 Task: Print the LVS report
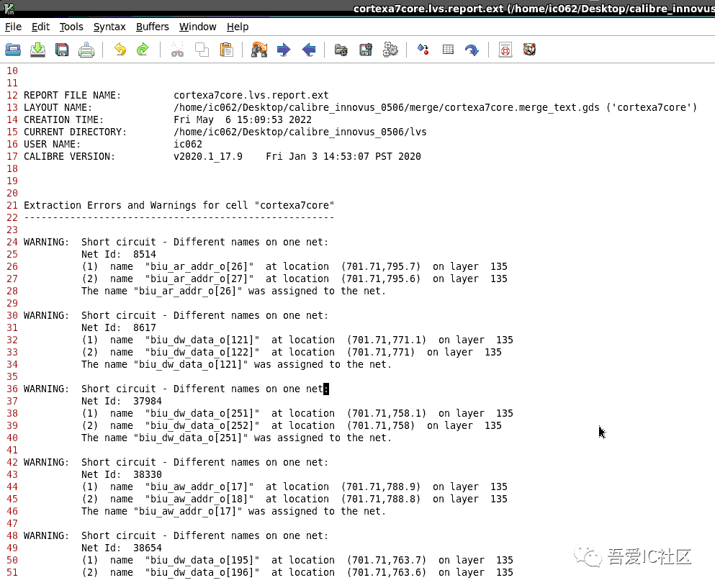tap(86, 49)
